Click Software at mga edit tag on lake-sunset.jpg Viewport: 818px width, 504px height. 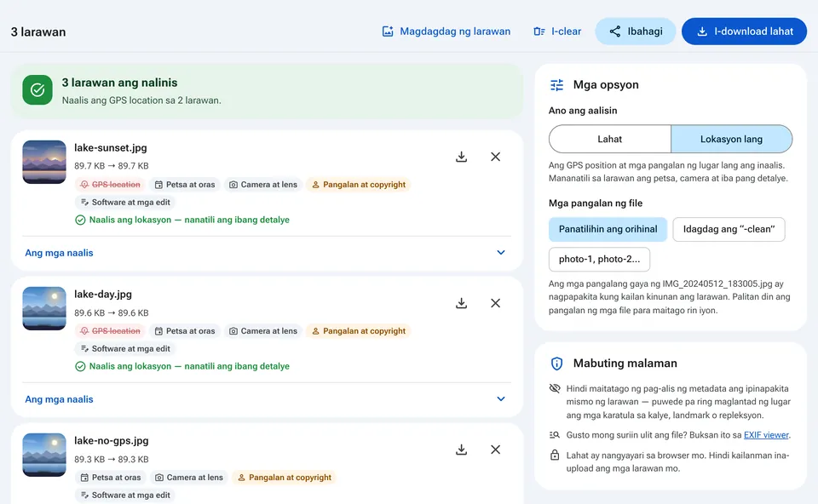pos(125,203)
